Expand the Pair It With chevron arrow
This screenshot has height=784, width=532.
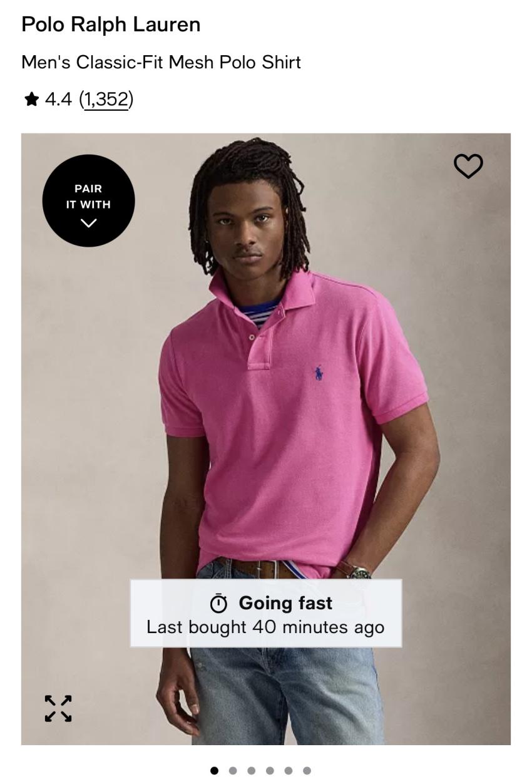(89, 223)
